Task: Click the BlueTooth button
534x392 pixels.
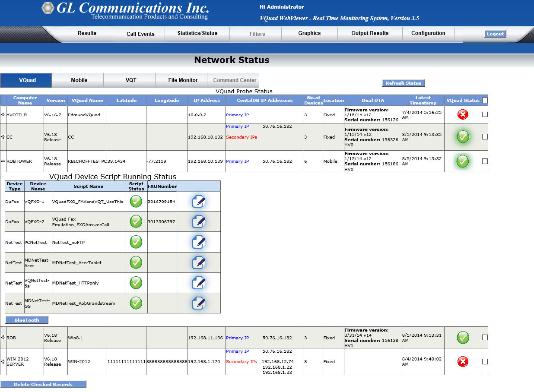Action: click(27, 320)
